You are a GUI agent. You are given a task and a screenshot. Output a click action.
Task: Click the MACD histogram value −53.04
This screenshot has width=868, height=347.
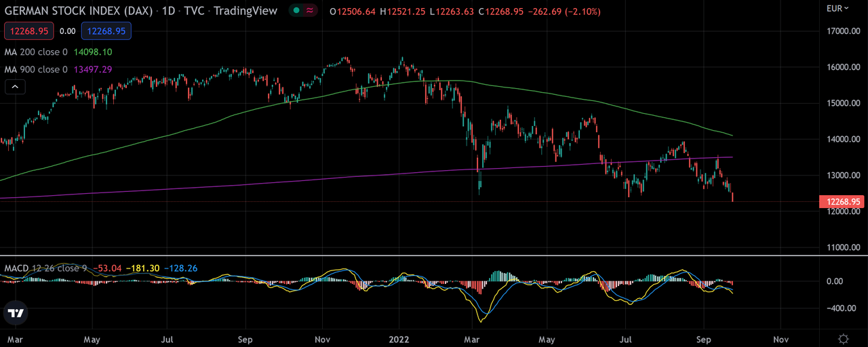(107, 268)
